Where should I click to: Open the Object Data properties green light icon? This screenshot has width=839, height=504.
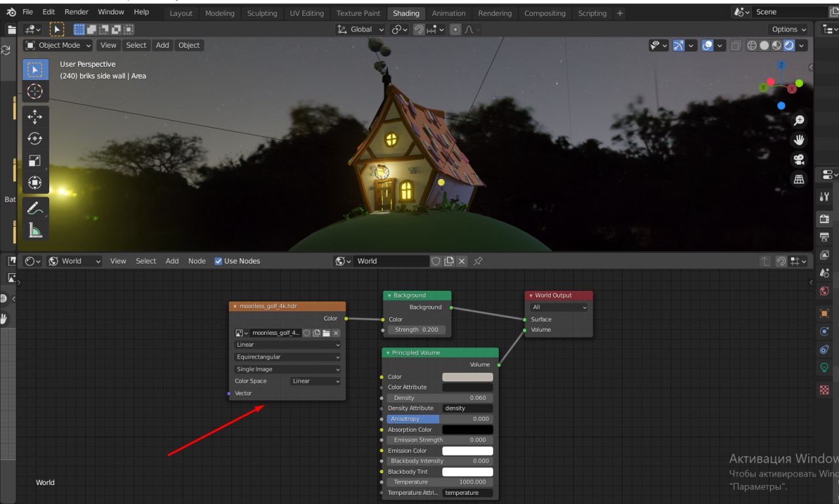[x=825, y=368]
